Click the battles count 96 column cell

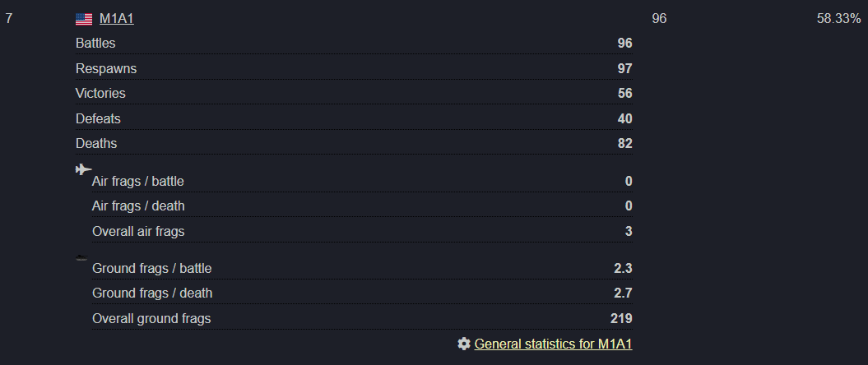(659, 19)
